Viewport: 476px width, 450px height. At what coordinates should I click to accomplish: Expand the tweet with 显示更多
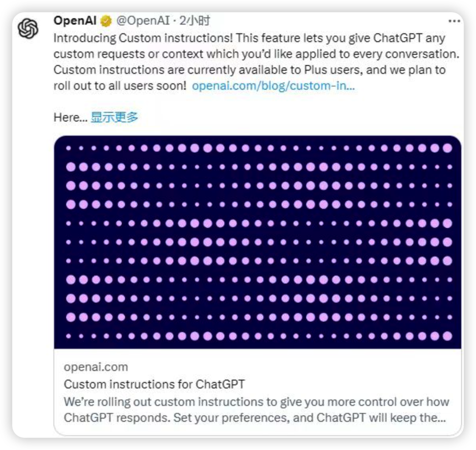[114, 117]
